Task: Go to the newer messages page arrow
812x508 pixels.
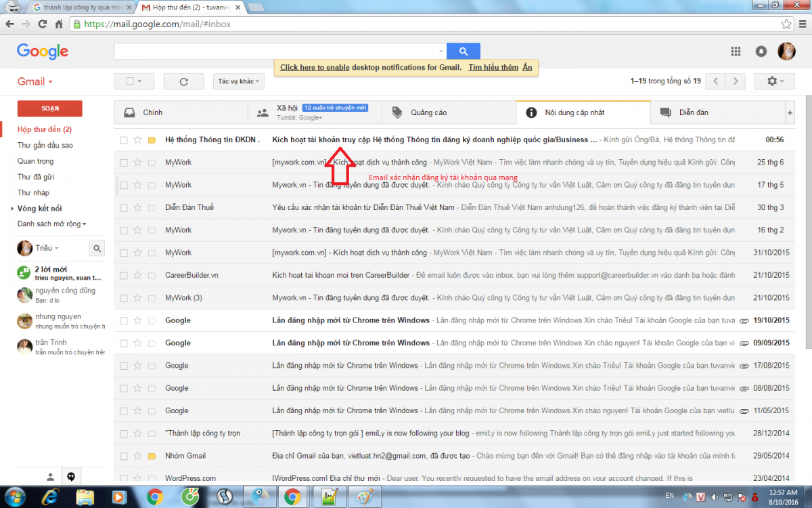Action: pos(716,81)
